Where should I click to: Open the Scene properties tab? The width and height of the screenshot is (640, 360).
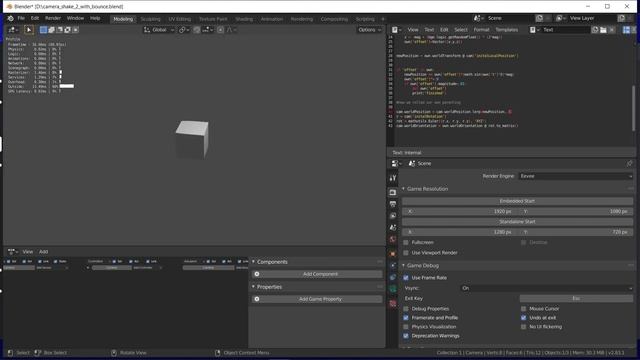pyautogui.click(x=393, y=227)
